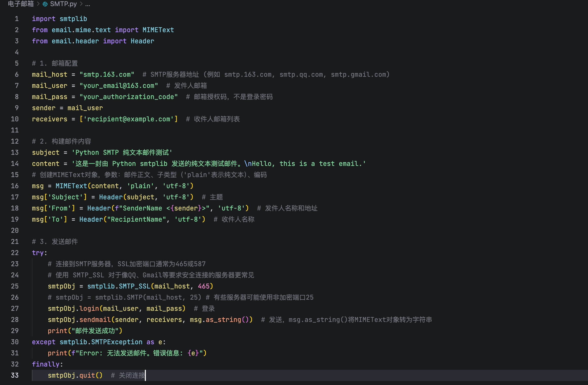Viewport: 588px width, 385px height.
Task: Select the MIMEText identifier on line 2
Action: (x=158, y=30)
